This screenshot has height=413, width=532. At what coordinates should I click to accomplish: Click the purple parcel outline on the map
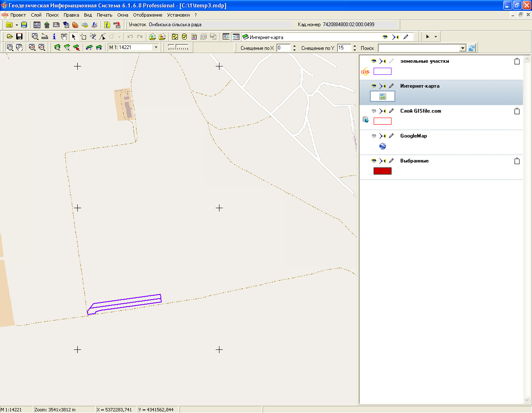(125, 304)
